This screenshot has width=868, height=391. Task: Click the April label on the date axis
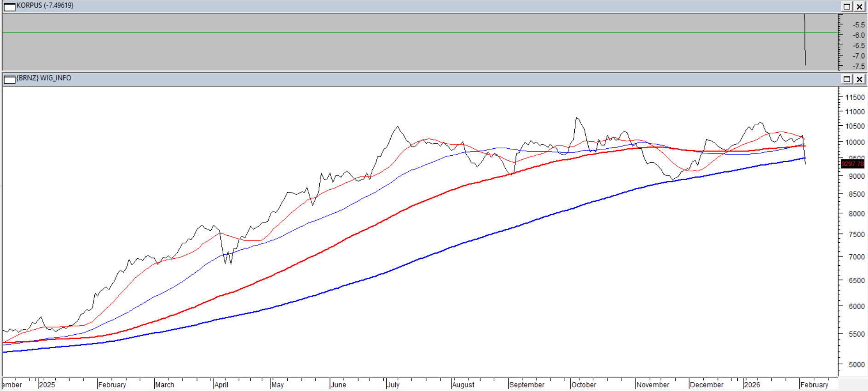click(x=221, y=385)
